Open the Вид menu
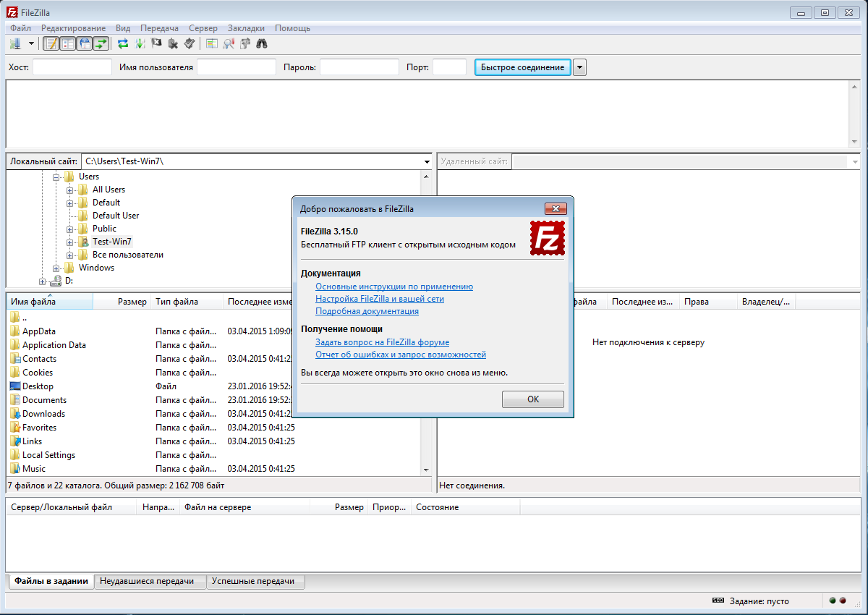The width and height of the screenshot is (868, 615). point(123,28)
